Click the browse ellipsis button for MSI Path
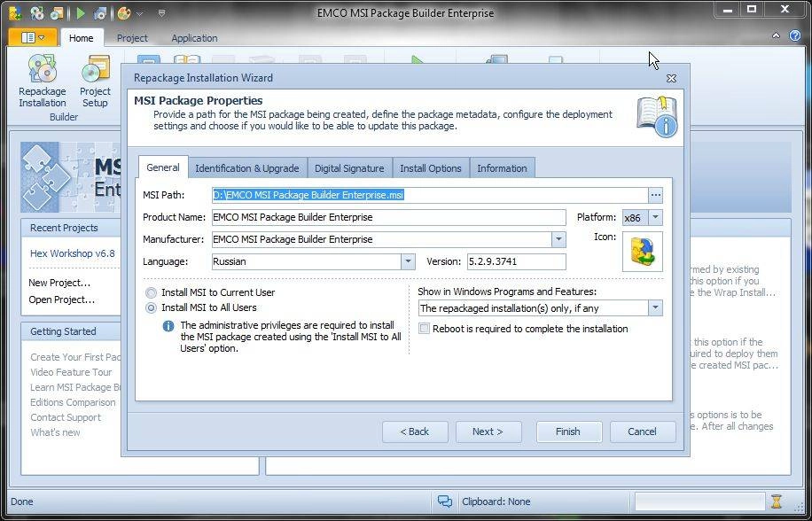This screenshot has width=812, height=521. tap(655, 195)
